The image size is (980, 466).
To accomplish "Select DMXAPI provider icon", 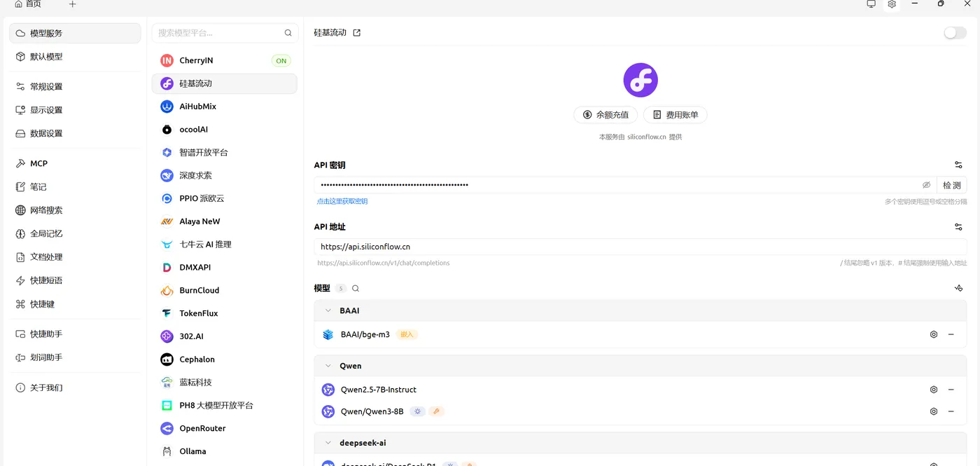I will coord(167,268).
